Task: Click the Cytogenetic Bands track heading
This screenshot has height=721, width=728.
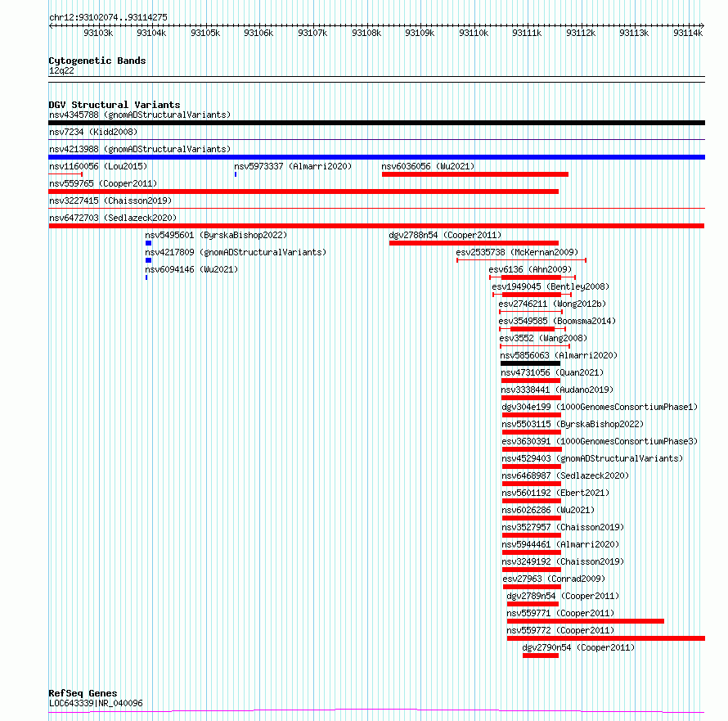Action: coord(97,61)
